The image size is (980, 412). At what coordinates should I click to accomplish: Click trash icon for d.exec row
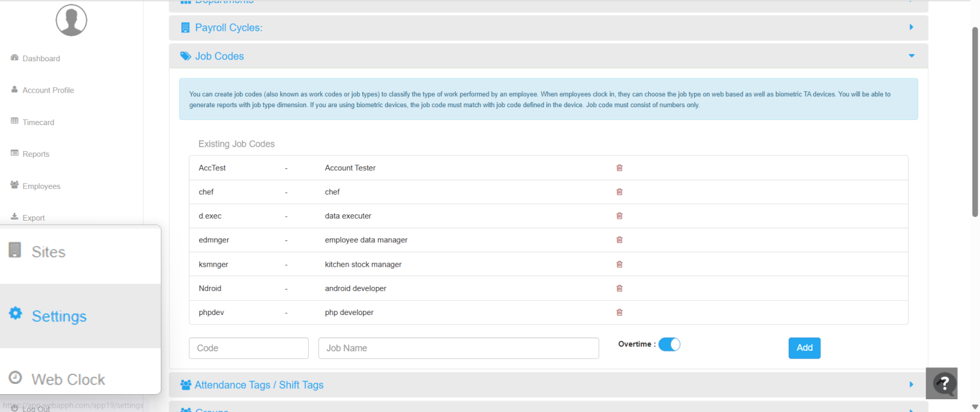pos(619,216)
